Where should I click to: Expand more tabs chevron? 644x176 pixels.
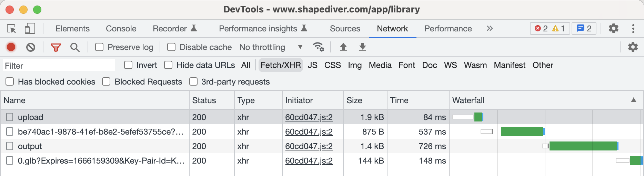pyautogui.click(x=490, y=29)
